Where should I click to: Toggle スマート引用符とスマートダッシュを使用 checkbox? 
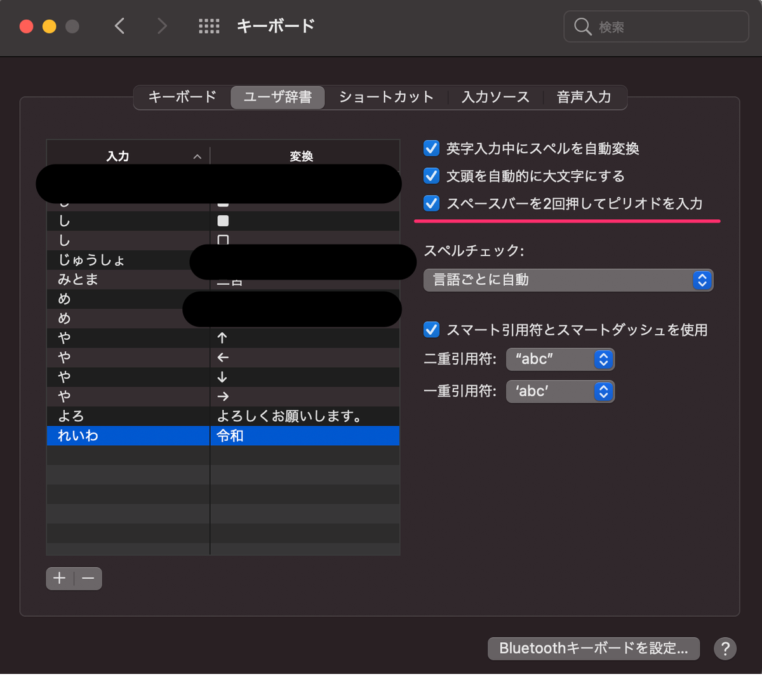tap(431, 330)
